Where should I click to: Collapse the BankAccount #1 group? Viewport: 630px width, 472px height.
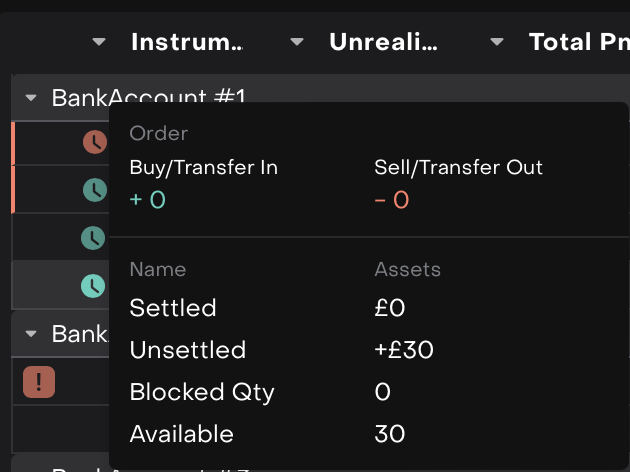(31, 98)
